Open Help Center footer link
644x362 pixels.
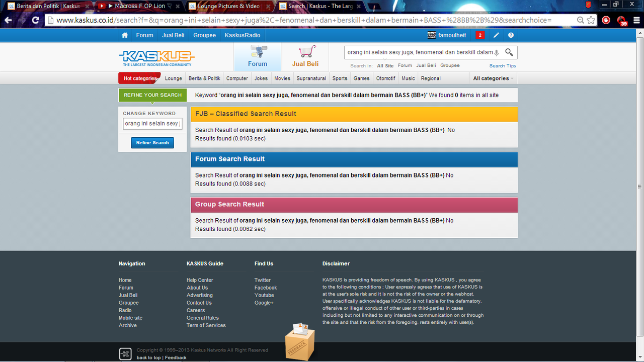click(200, 280)
